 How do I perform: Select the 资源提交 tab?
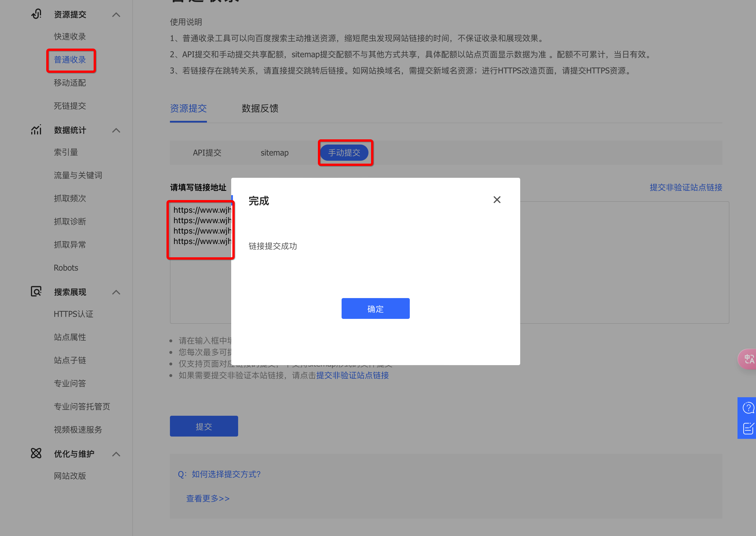click(188, 108)
